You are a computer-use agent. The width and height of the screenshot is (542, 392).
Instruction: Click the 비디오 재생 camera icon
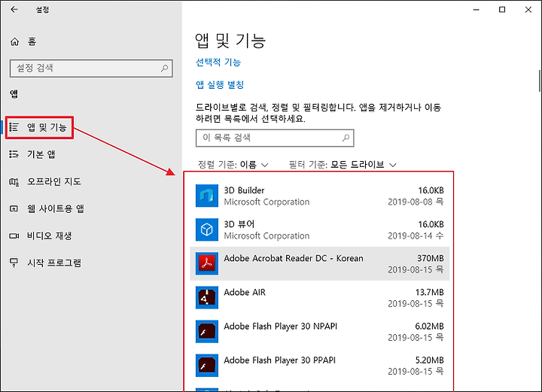pyautogui.click(x=14, y=236)
